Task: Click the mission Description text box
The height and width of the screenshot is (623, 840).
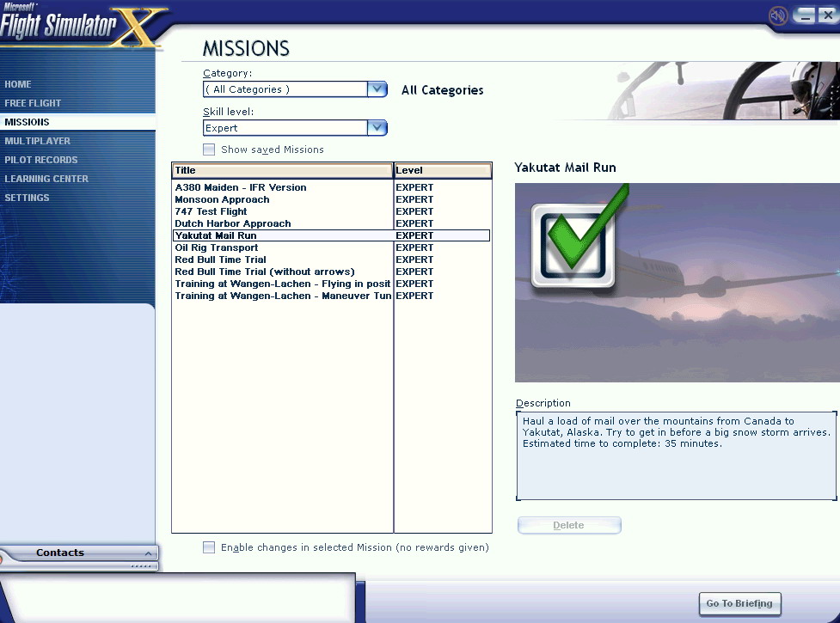Action: coord(676,455)
